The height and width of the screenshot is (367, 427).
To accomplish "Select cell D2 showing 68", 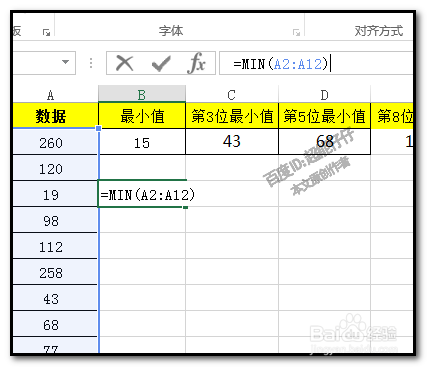I will pyautogui.click(x=324, y=142).
